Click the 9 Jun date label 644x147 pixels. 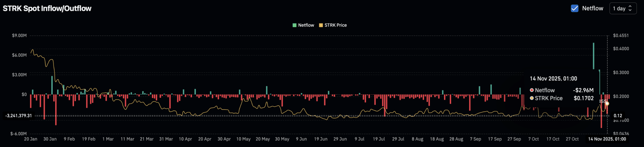(301, 139)
